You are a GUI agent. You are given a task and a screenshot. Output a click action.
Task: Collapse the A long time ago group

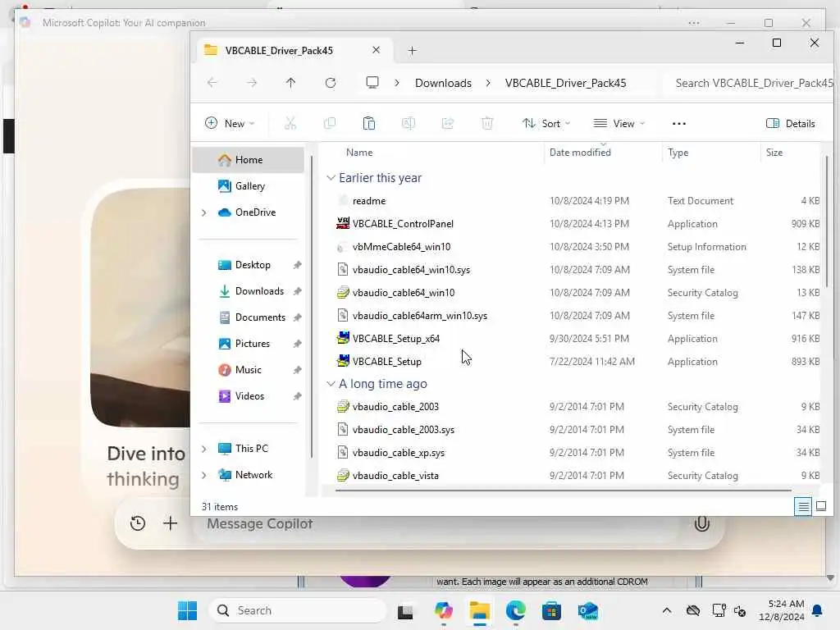(x=331, y=384)
